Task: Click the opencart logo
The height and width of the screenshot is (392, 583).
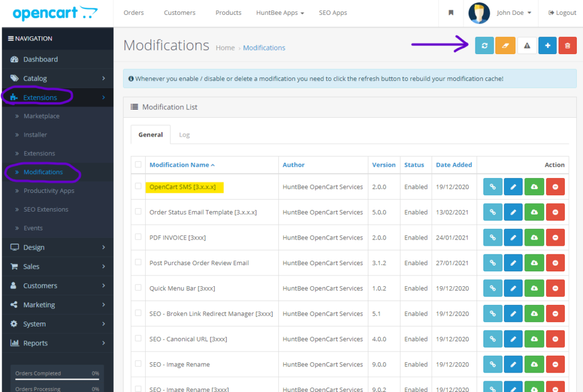Action: point(55,13)
